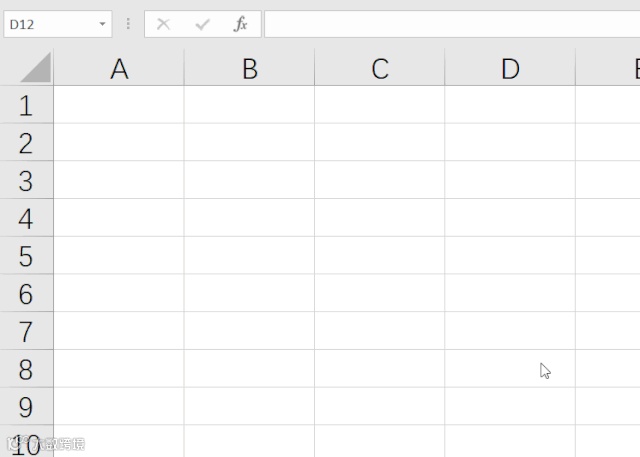This screenshot has height=457, width=640.
Task: Open the Name Box dropdown arrow
Action: coord(102,24)
